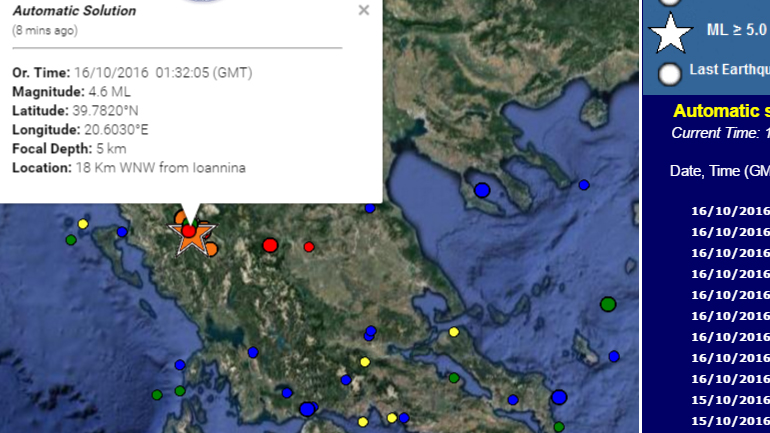Select the large red marker east of star
The height and width of the screenshot is (433, 770).
[x=270, y=245]
